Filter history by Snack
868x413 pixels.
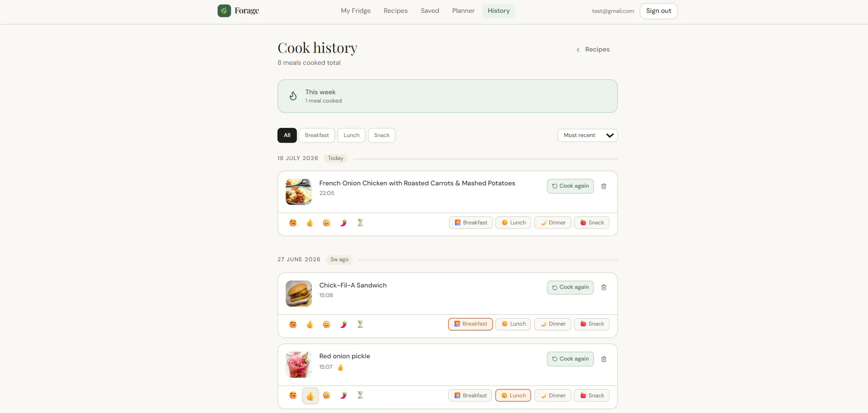(382, 135)
